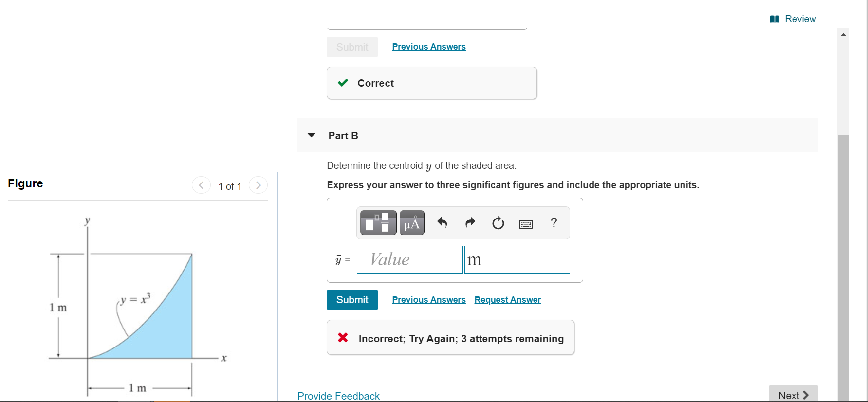Select the units field showing m
This screenshot has width=868, height=402.
517,259
